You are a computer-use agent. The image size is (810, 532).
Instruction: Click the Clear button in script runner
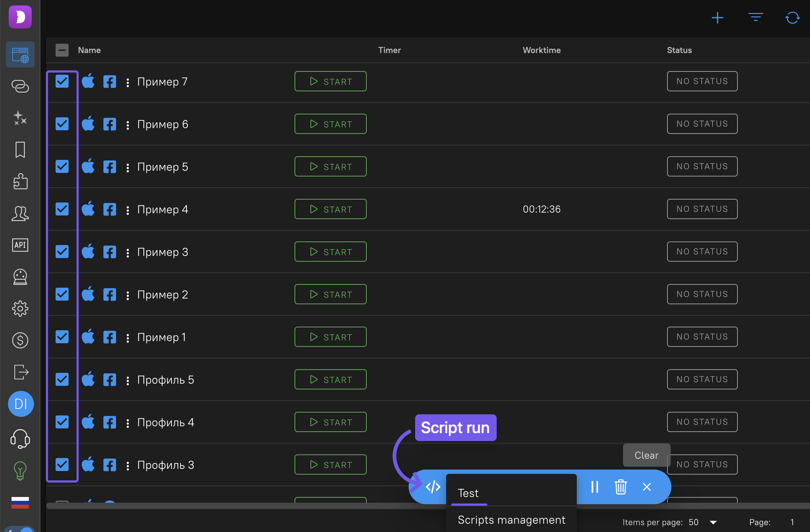646,455
